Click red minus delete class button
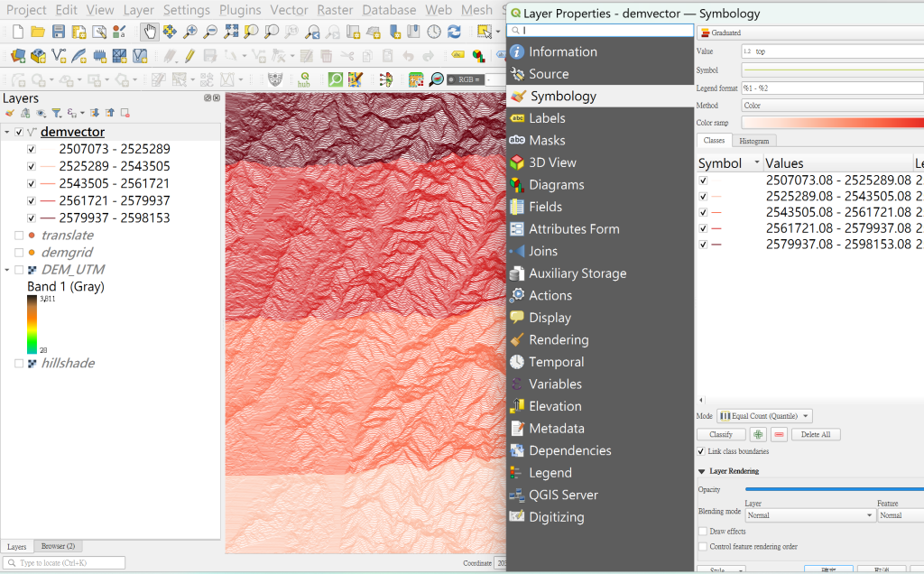This screenshot has width=924, height=574. tap(779, 434)
